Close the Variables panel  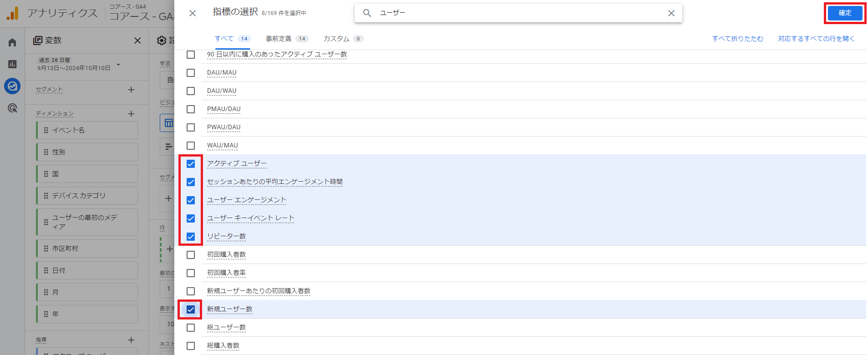click(137, 41)
